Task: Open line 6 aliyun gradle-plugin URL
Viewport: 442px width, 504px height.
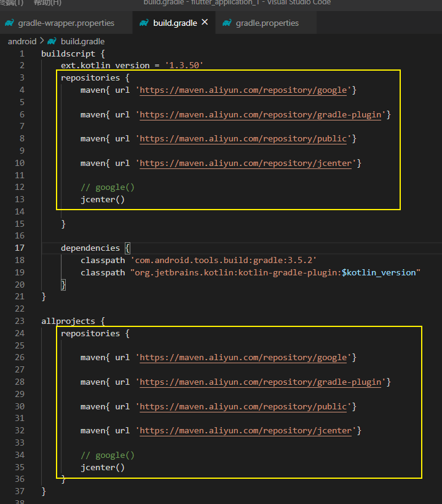Action: coord(261,114)
